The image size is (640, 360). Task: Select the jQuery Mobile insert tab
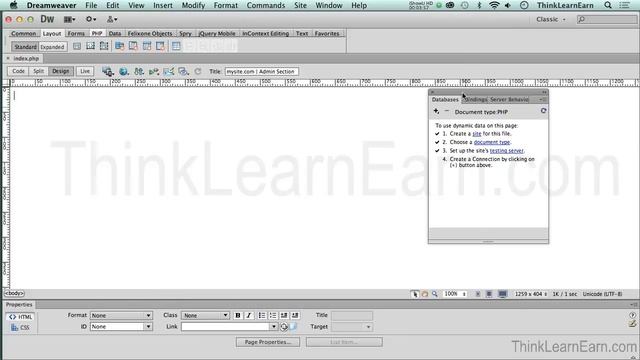[x=217, y=33]
